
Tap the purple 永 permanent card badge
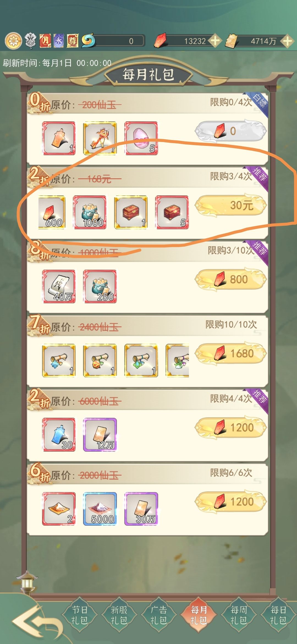click(59, 41)
